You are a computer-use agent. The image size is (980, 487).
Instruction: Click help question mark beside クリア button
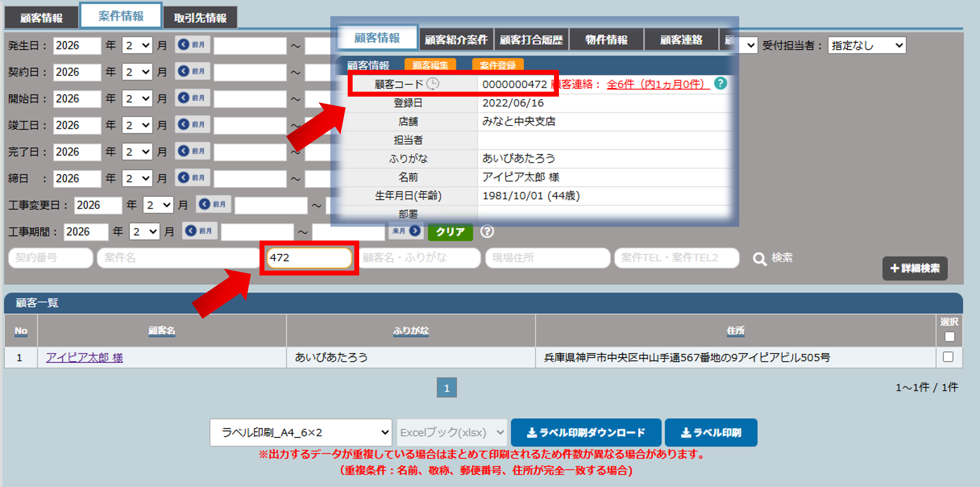[487, 231]
